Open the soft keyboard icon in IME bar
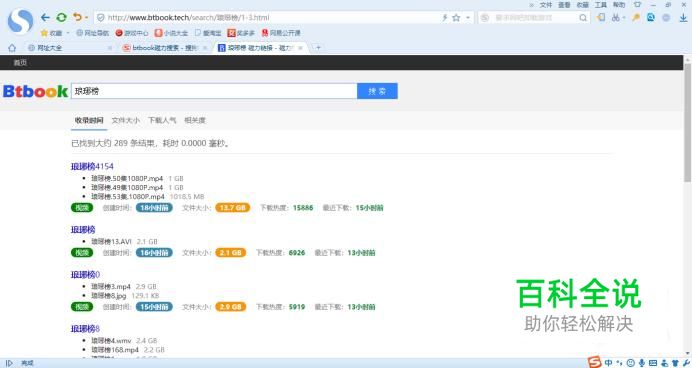This screenshot has height=368, width=692. tap(653, 363)
